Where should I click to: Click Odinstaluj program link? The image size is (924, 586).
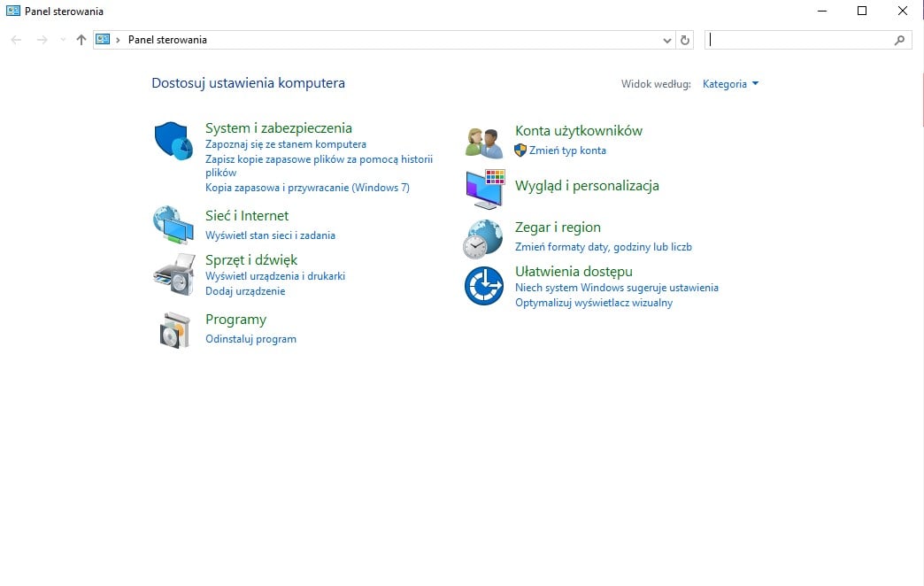(250, 338)
